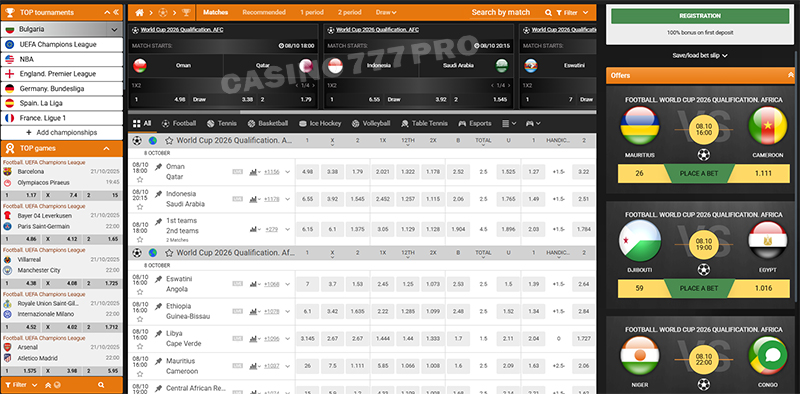Expand the Save/load bet slip dropdown
Image resolution: width=800 pixels, height=394 pixels.
[700, 55]
